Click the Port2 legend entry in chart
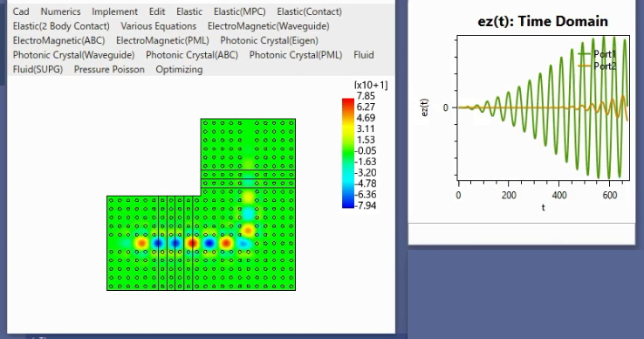This screenshot has height=339, width=644. click(597, 66)
